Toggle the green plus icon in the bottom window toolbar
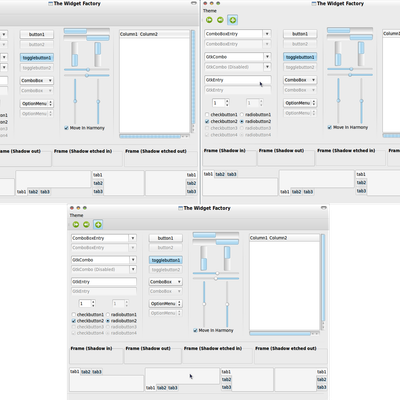The image size is (400, 400). [x=98, y=225]
